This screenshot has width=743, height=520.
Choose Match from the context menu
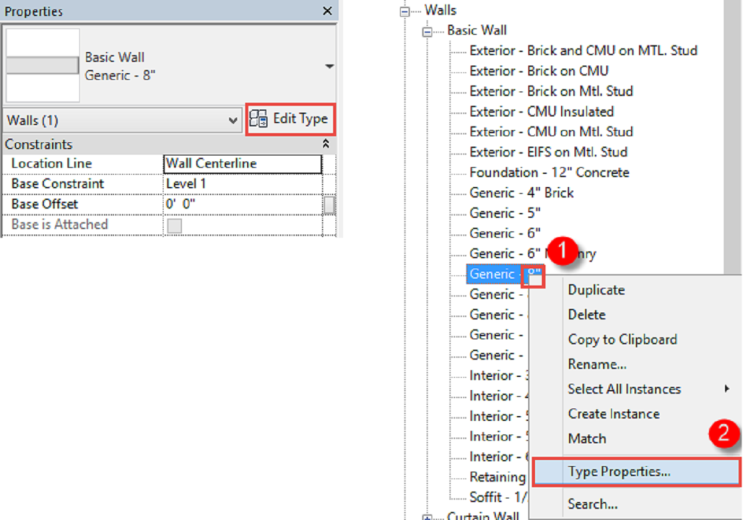(587, 438)
